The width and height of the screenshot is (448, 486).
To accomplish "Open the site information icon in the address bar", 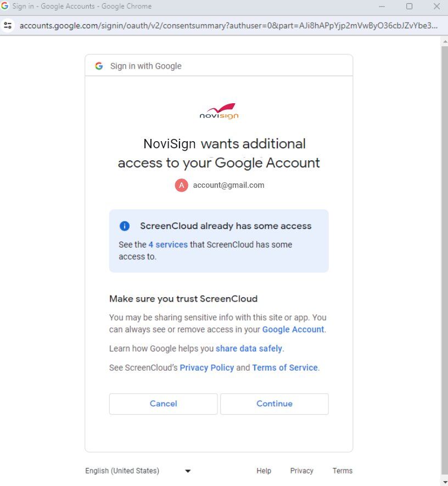I will (8, 25).
